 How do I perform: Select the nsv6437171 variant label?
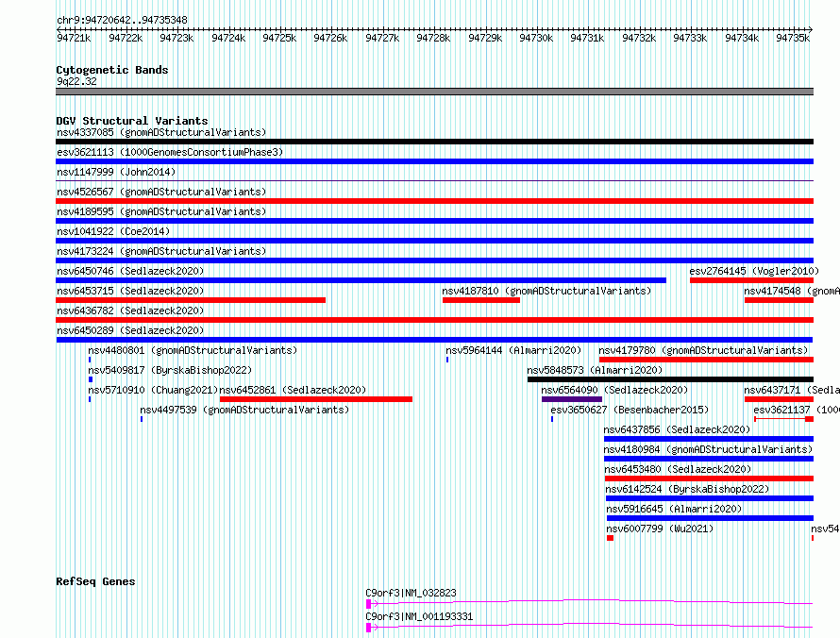point(792,390)
